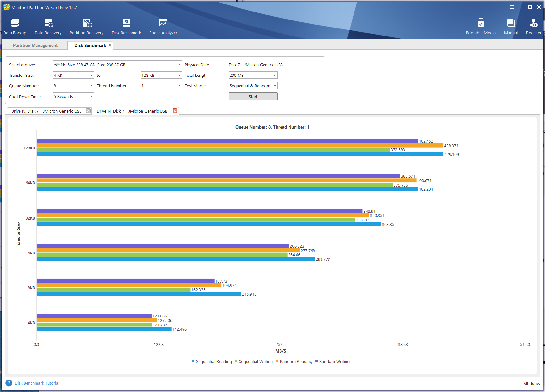
Task: Click the 215.915 value label
Action: tap(249, 294)
